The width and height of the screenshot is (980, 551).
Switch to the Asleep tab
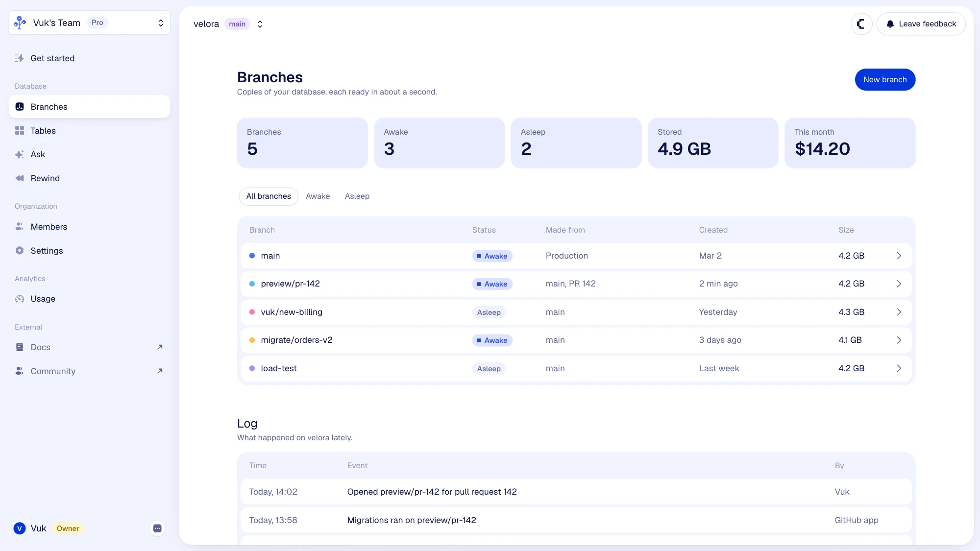pyautogui.click(x=357, y=196)
